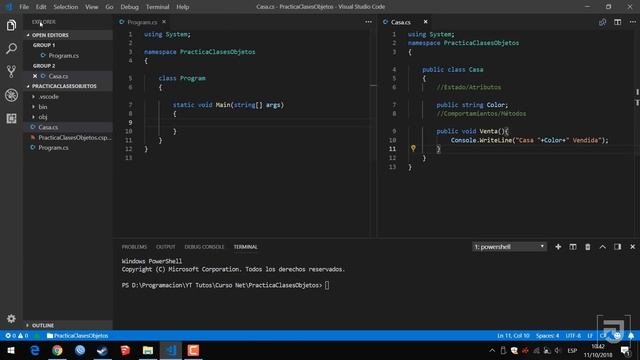Image resolution: width=640 pixels, height=360 pixels.
Task: Open the View menu
Action: [x=91, y=7]
